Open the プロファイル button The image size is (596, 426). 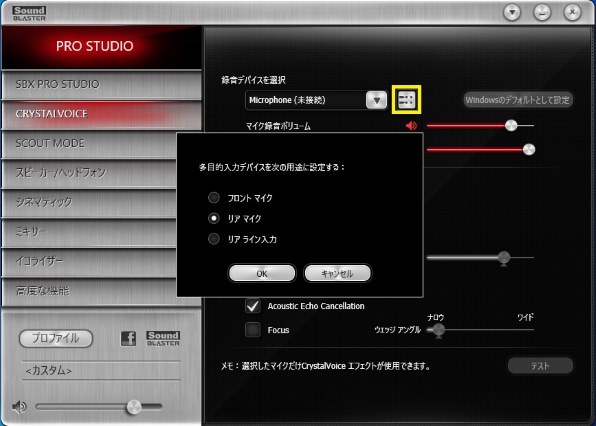click(56, 338)
